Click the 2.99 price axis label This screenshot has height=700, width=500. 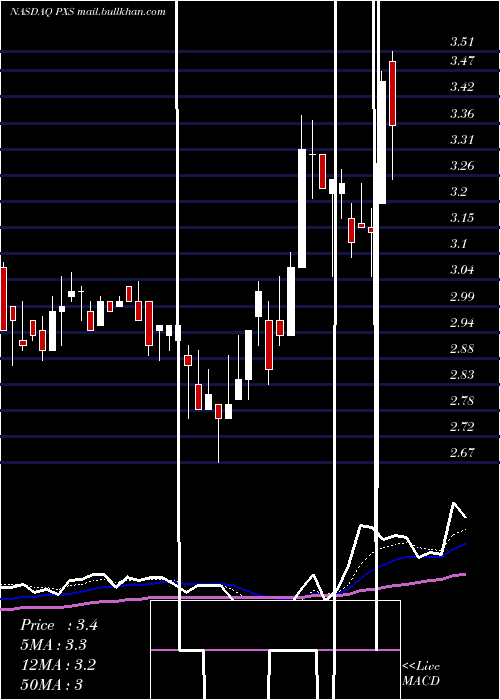(462, 296)
